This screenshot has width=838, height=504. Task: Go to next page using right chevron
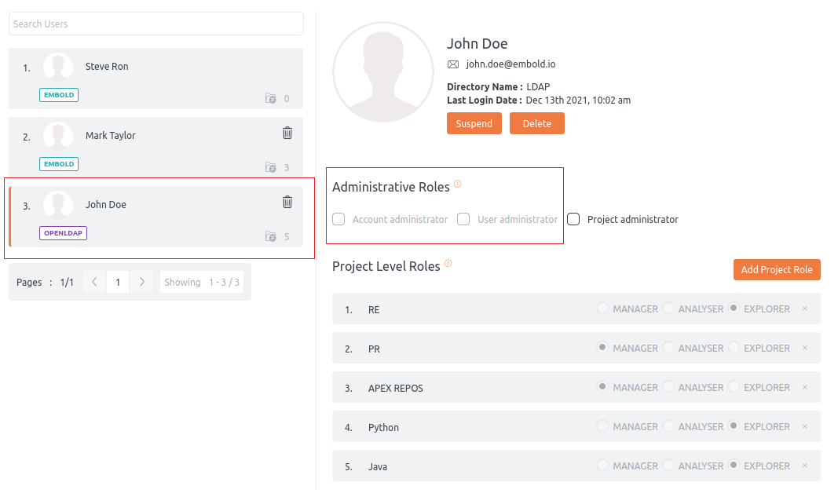[141, 282]
